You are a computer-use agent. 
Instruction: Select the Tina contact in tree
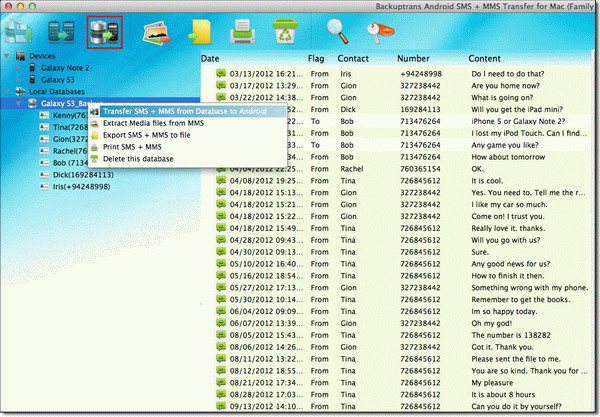70,127
